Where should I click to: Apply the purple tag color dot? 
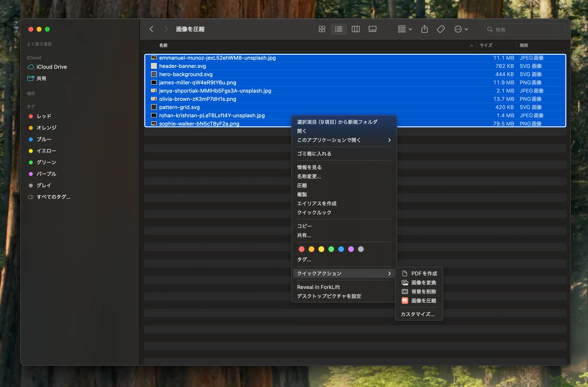point(351,249)
